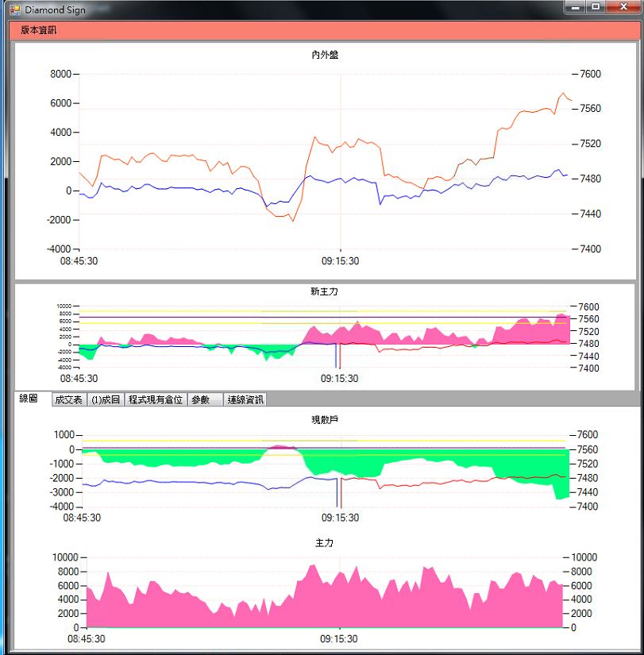
Task: Click the 08:45:30 time label under 現散戶 chart
Action: click(x=82, y=518)
